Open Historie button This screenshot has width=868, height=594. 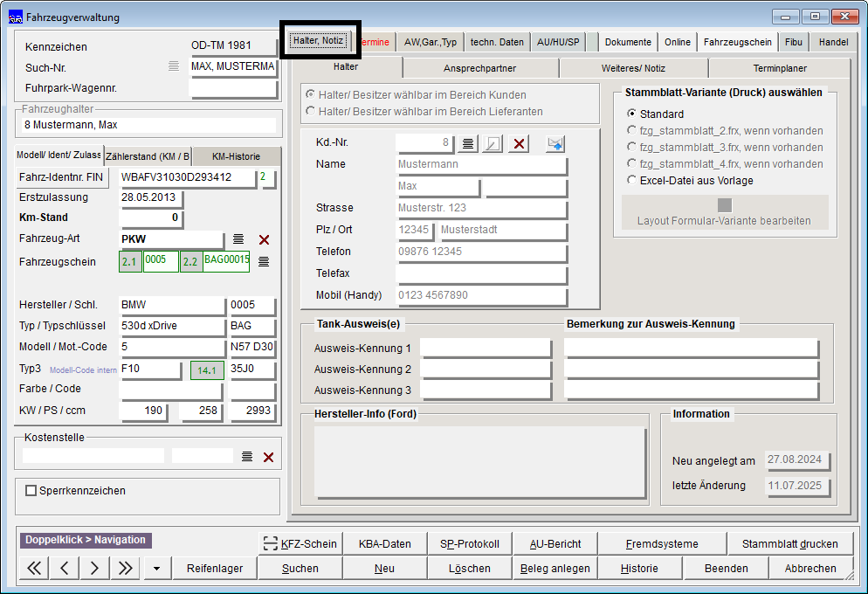[x=639, y=568]
